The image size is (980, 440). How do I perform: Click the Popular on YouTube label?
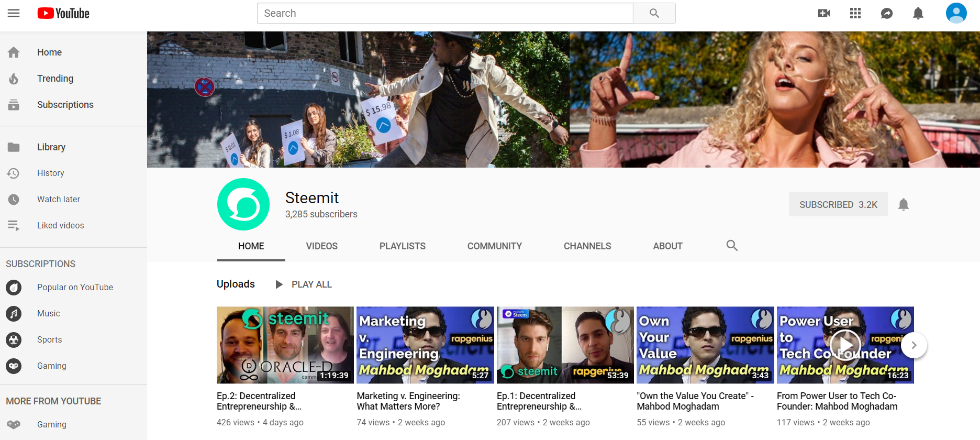(x=75, y=287)
